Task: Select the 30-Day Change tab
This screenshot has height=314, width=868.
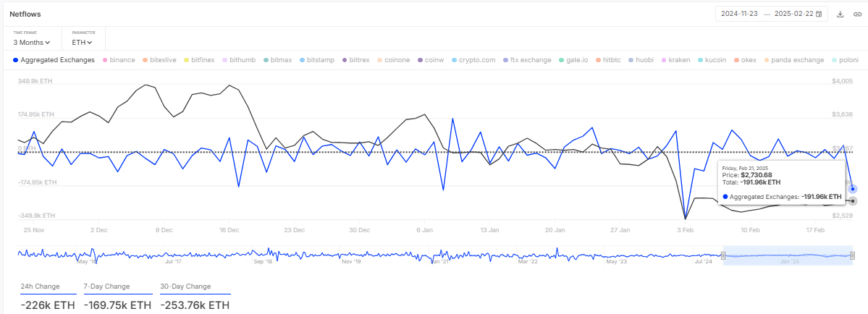Action: click(x=186, y=287)
